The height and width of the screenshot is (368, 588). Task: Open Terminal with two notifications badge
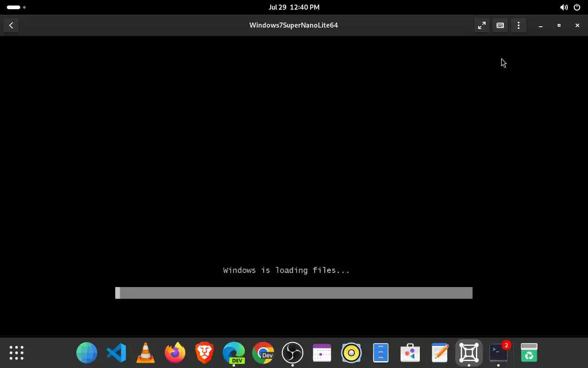pyautogui.click(x=498, y=353)
